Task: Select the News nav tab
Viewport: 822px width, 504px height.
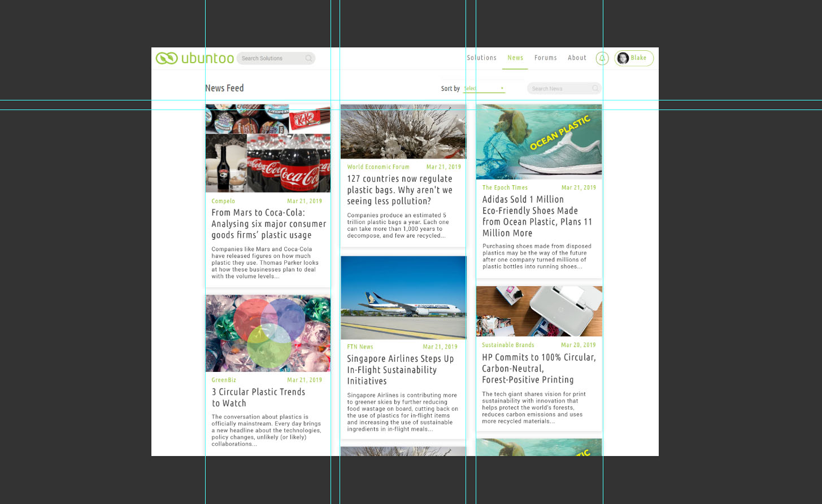Action: [x=515, y=58]
